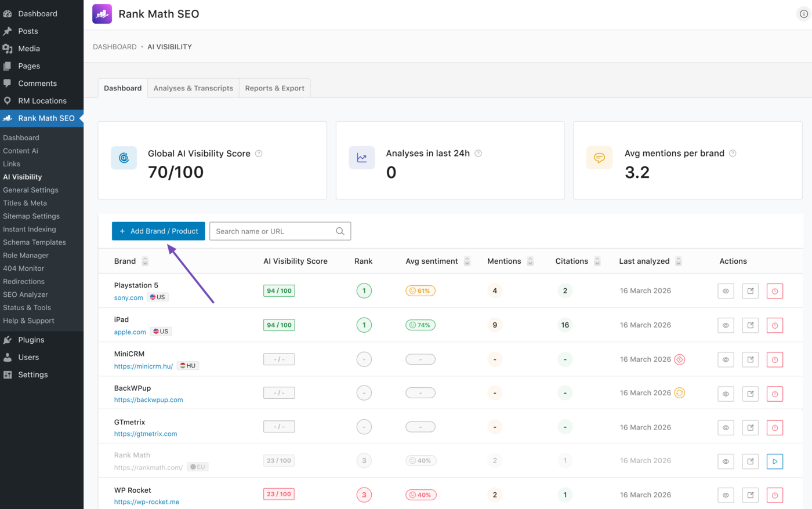
Task: Sort by Avg sentiment column arrows
Action: coord(467,261)
